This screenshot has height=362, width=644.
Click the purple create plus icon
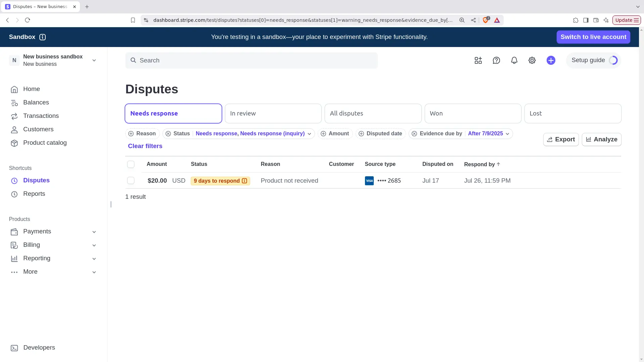[551, 60]
